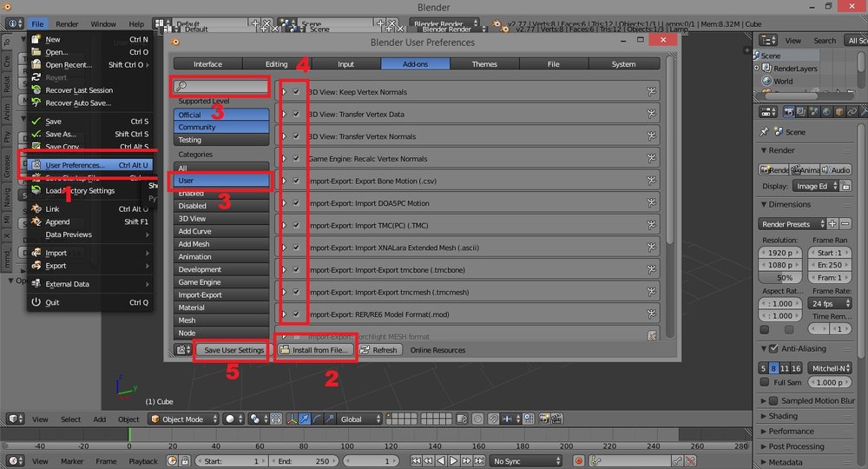The image size is (868, 469).
Task: Toggle the Testing supported level filter
Action: pyautogui.click(x=221, y=140)
